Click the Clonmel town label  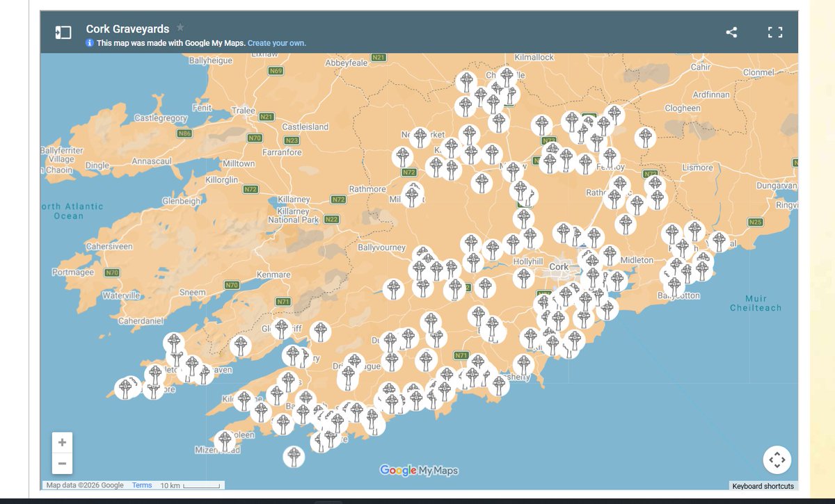758,72
